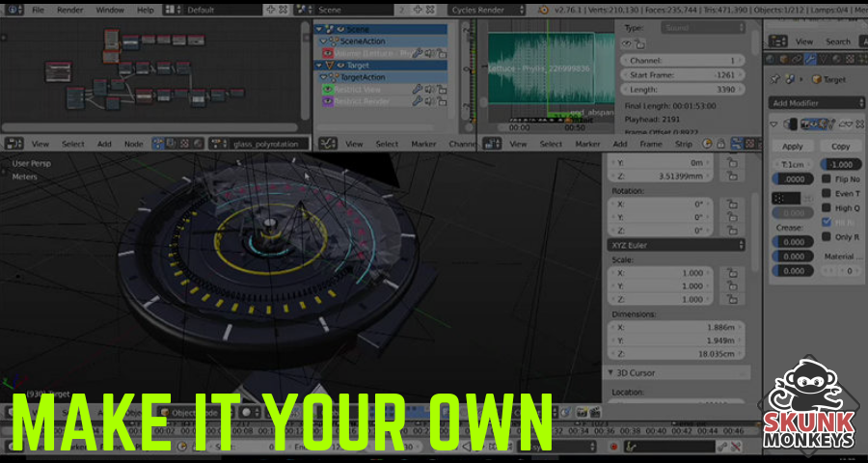Image resolution: width=868 pixels, height=463 pixels.
Task: Open the dope sheet editor type icon
Action: [328, 144]
